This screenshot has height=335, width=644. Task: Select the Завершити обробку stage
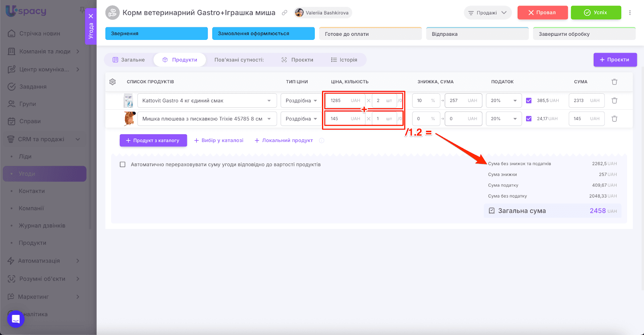click(x=584, y=34)
